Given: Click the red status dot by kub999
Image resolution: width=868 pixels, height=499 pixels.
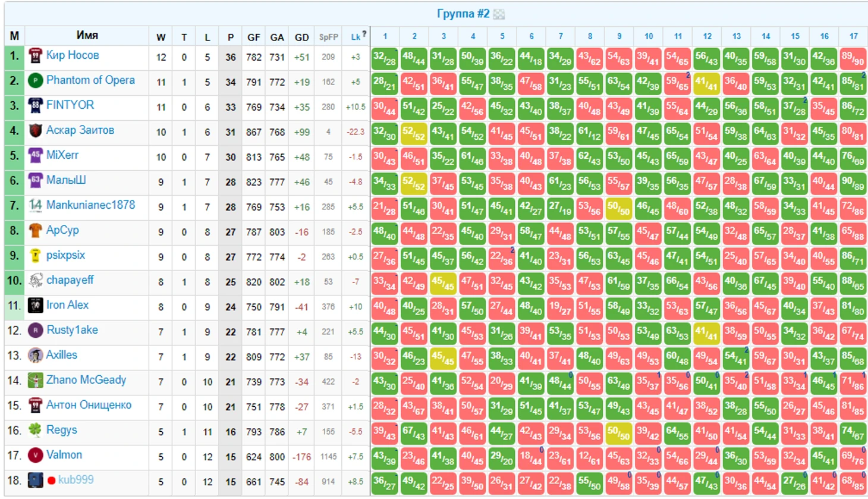Looking at the screenshot, I should 51,481.
